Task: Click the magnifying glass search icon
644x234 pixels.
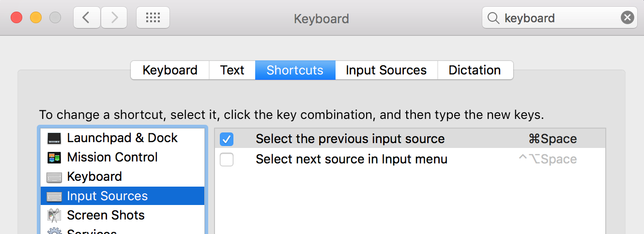Action: (493, 18)
